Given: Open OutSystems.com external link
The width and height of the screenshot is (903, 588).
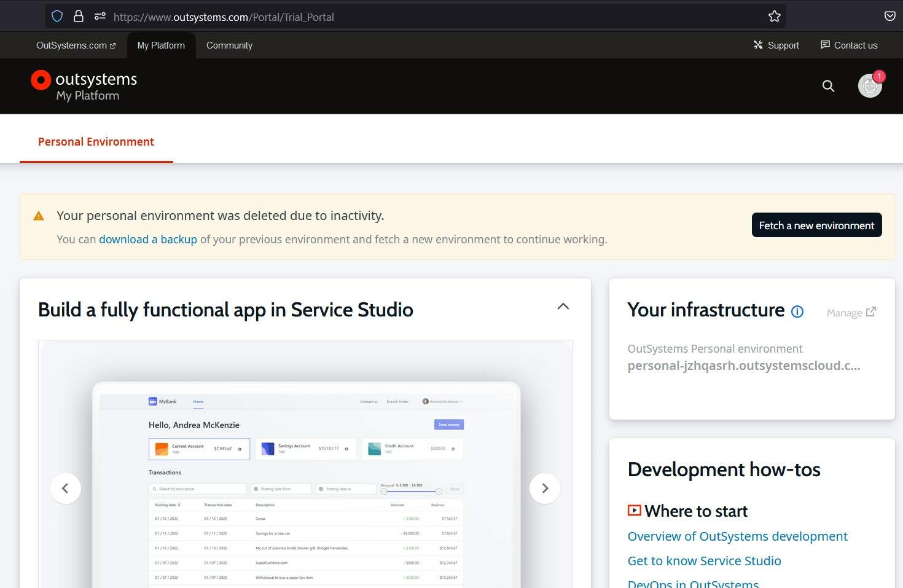Looking at the screenshot, I should click(76, 45).
